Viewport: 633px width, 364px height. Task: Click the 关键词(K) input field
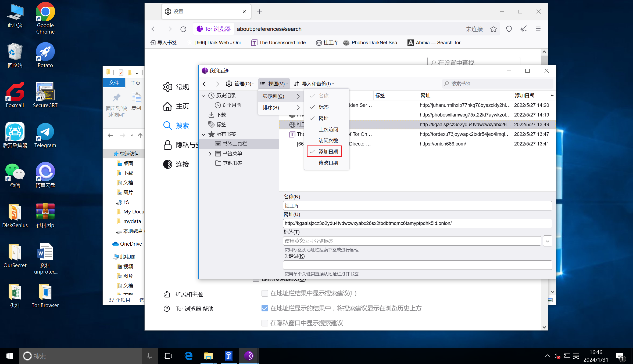click(x=417, y=265)
